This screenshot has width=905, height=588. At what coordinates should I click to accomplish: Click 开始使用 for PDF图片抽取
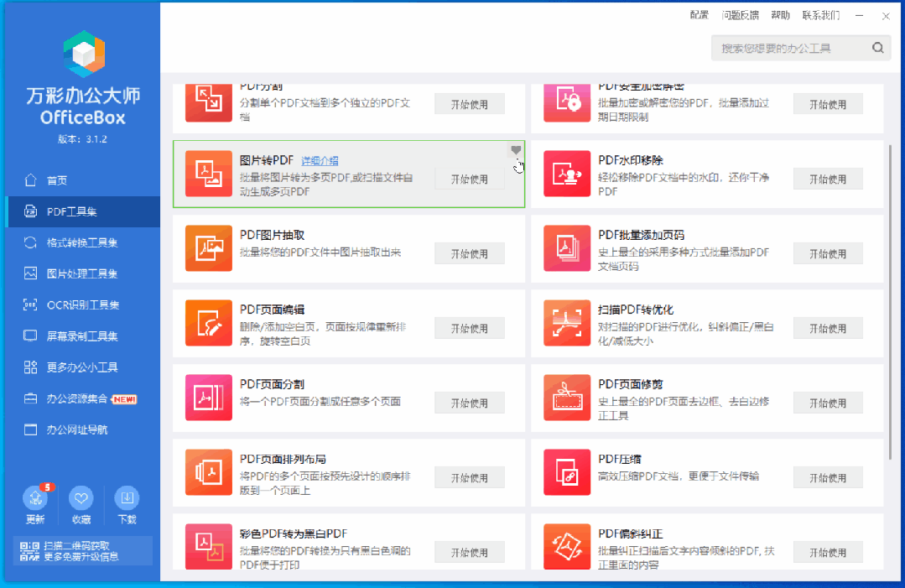click(x=469, y=253)
